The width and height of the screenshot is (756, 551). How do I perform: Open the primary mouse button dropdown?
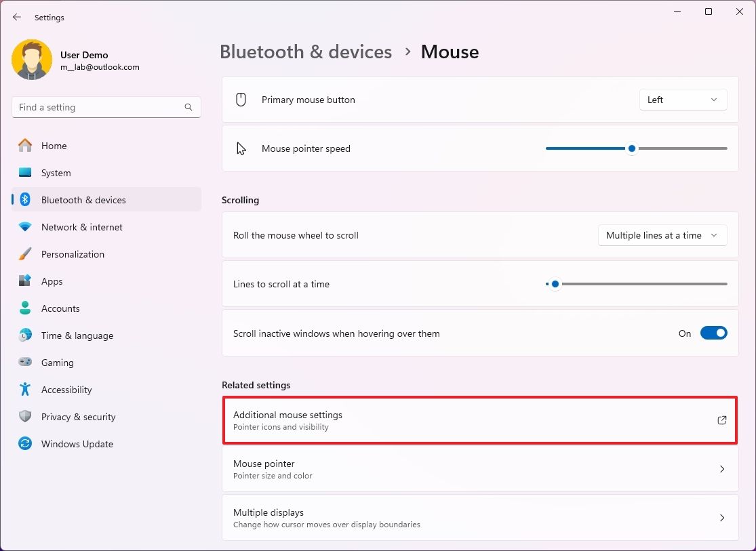(683, 99)
